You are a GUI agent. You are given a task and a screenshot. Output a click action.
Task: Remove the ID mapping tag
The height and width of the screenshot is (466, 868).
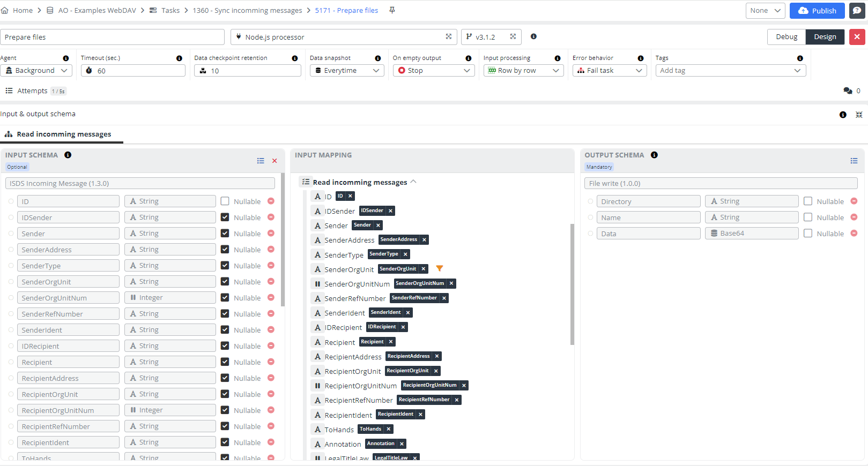click(x=350, y=197)
